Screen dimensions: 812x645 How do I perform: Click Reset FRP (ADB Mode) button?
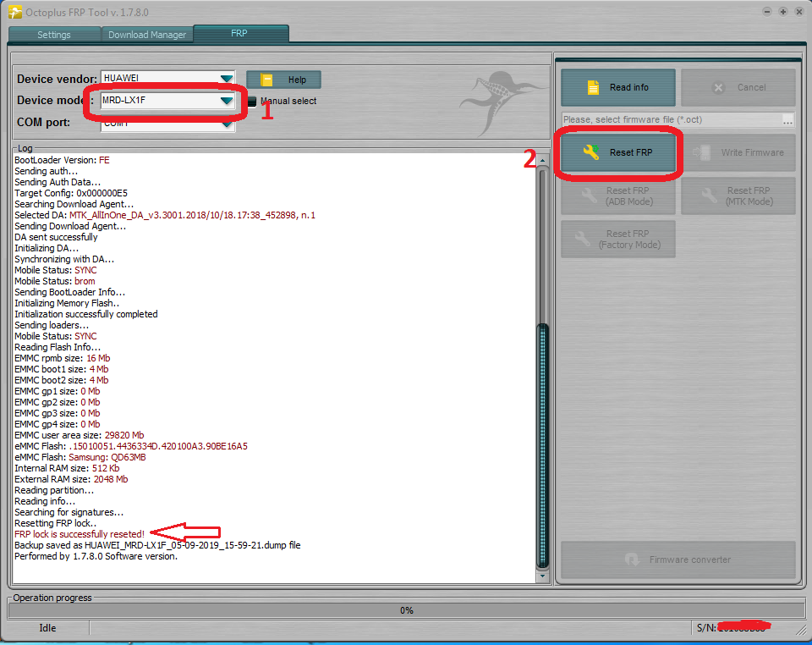tap(618, 196)
